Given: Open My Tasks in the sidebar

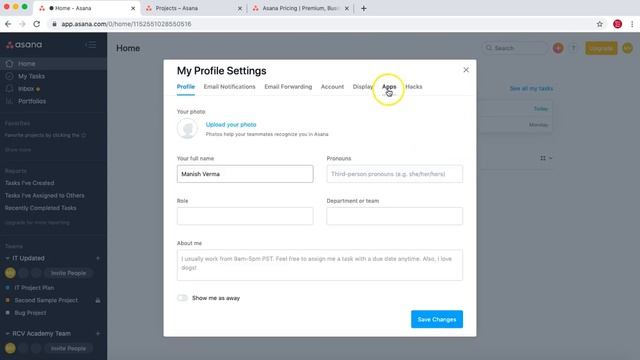Looking at the screenshot, I should [31, 76].
